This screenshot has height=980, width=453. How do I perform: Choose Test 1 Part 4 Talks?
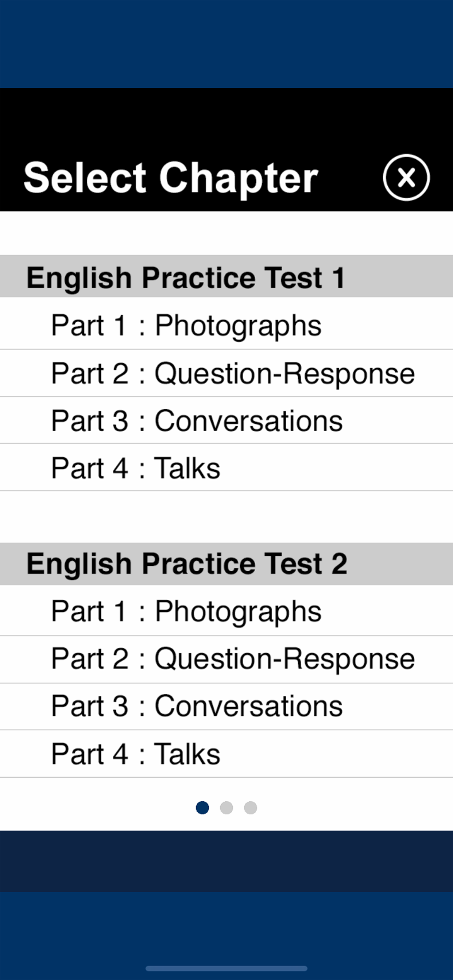tap(226, 467)
